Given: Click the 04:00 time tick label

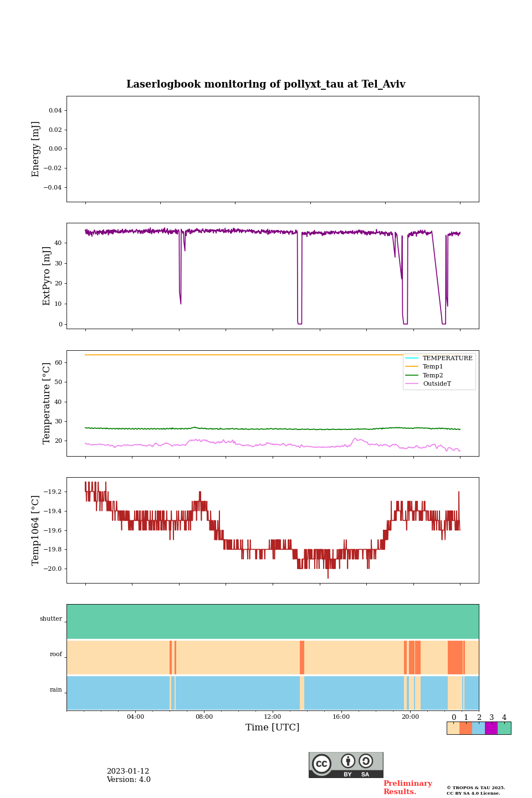Looking at the screenshot, I should 135,717.
